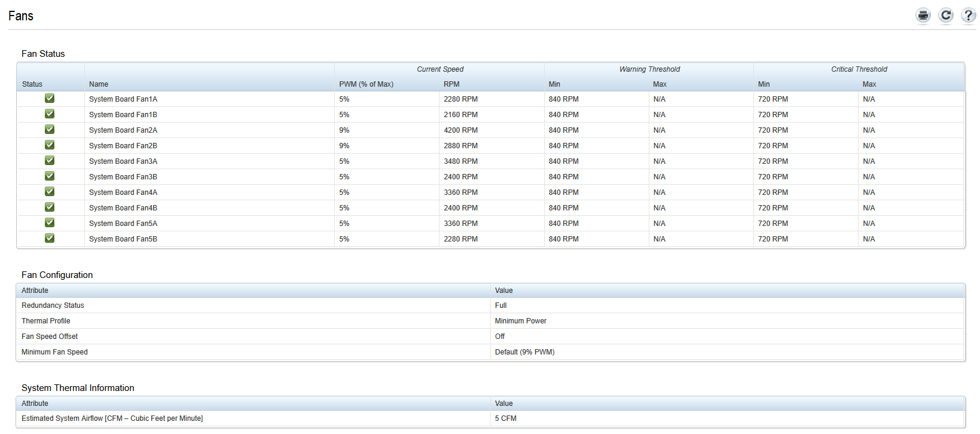Image resolution: width=980 pixels, height=434 pixels.
Task: Click the Name column header
Action: (99, 84)
